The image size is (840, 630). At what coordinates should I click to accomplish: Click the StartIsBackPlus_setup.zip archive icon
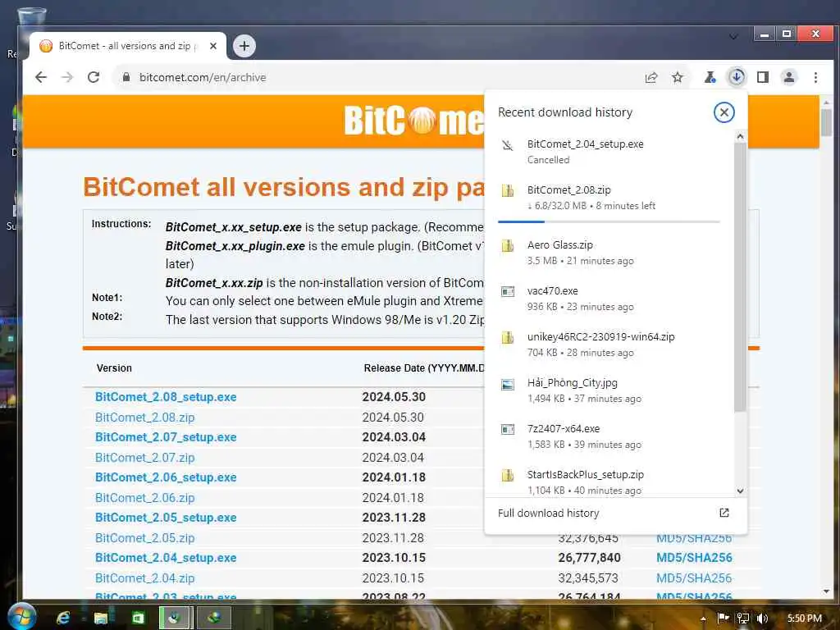pos(507,475)
